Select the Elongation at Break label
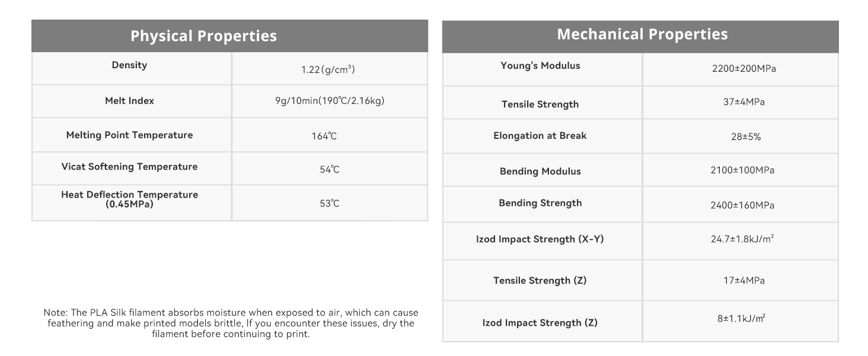The image size is (868, 356). pos(540,136)
